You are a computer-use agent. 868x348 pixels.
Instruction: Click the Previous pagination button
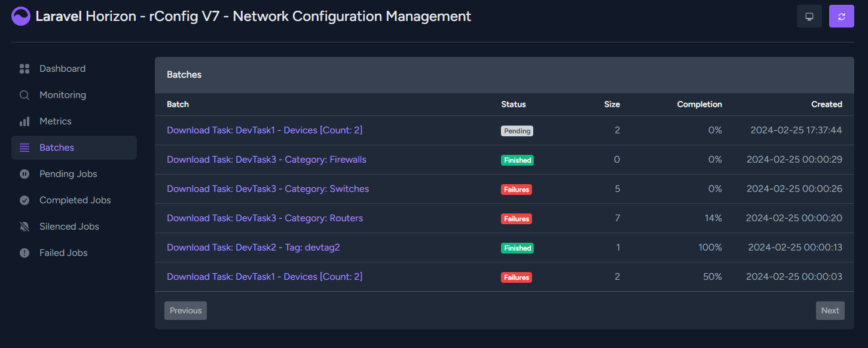[x=186, y=310]
